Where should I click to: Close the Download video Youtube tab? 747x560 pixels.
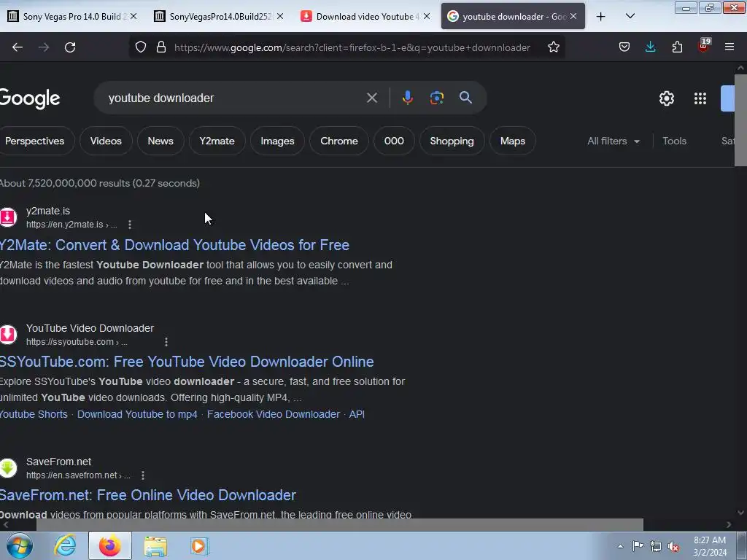point(427,16)
